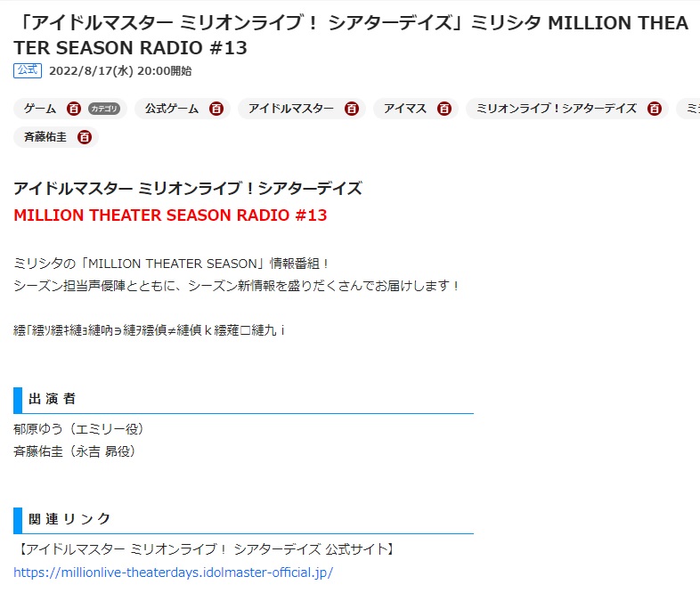Select the ゲーム tag
The width and height of the screenshot is (700, 601).
[x=40, y=109]
